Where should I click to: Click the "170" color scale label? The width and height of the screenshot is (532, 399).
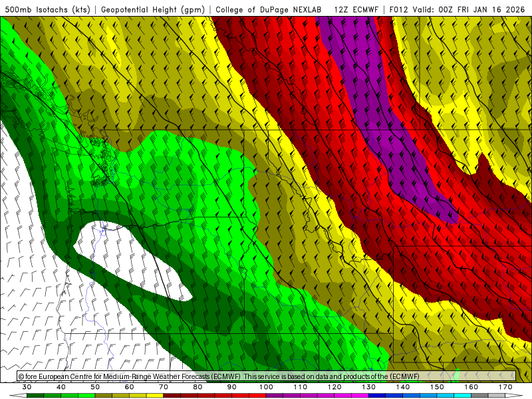pos(505,387)
